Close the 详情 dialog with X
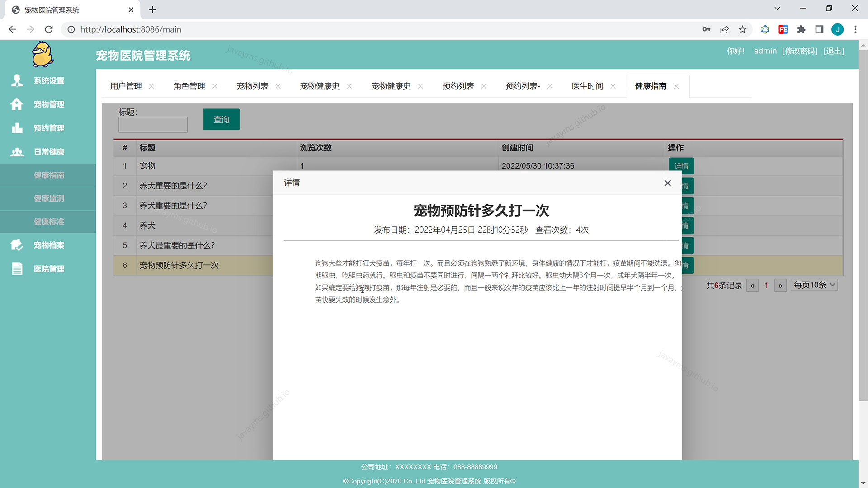Image resolution: width=868 pixels, height=488 pixels. (x=667, y=183)
